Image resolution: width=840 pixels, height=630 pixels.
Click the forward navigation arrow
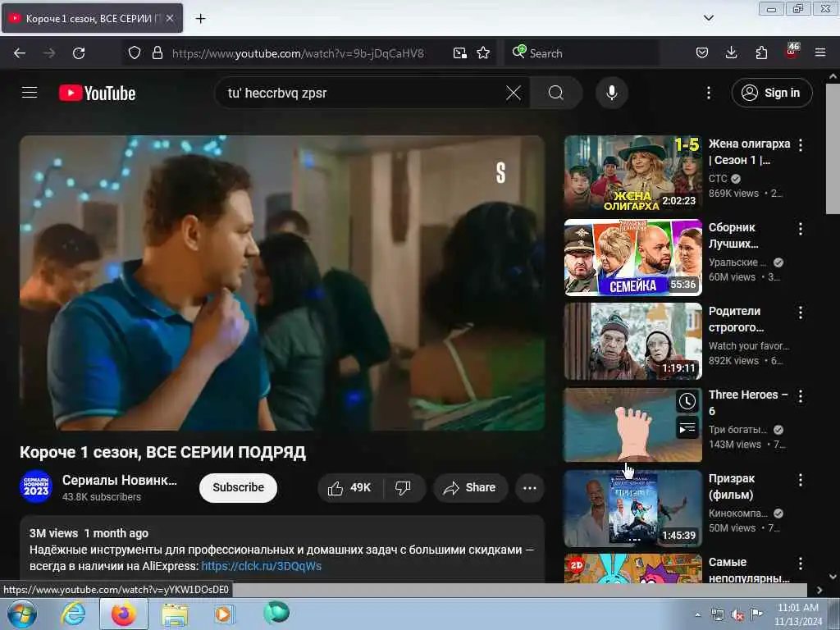tap(49, 53)
